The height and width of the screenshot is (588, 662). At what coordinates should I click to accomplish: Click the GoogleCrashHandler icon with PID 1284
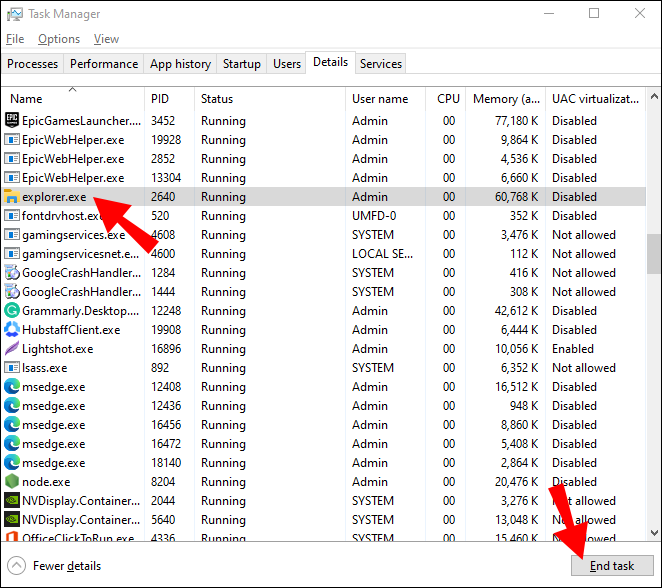pos(12,272)
